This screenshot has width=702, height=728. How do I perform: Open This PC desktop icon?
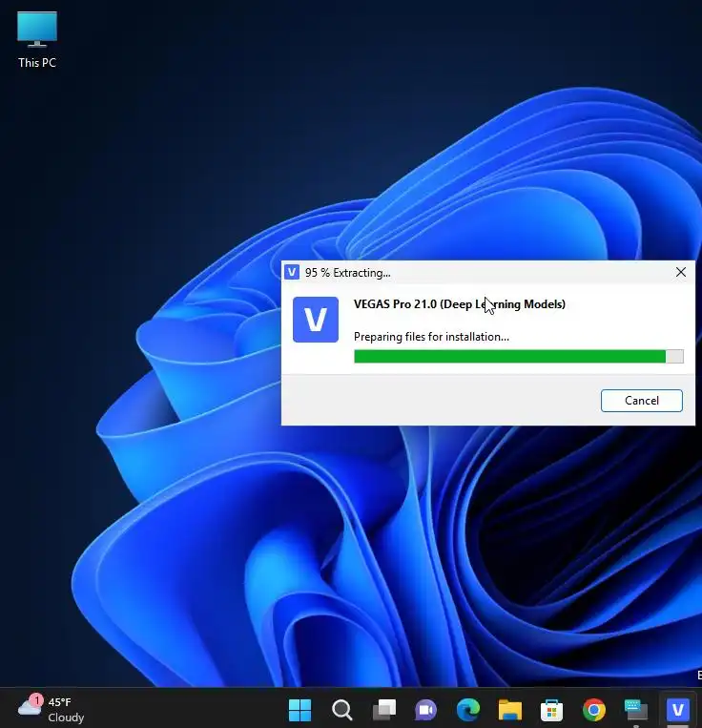(x=37, y=40)
